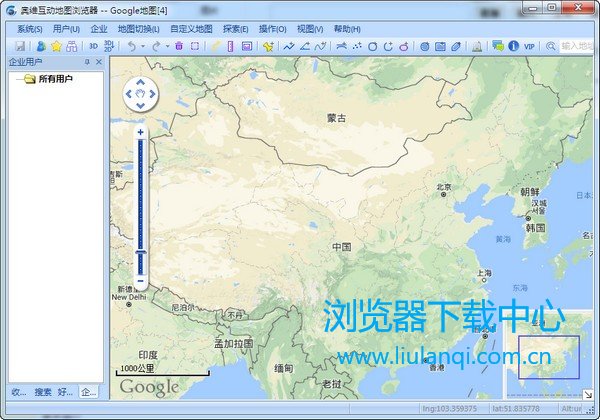This screenshot has height=420, width=600.
Task: Pin the 企业用户 panel with the pushpin
Action: [87, 62]
